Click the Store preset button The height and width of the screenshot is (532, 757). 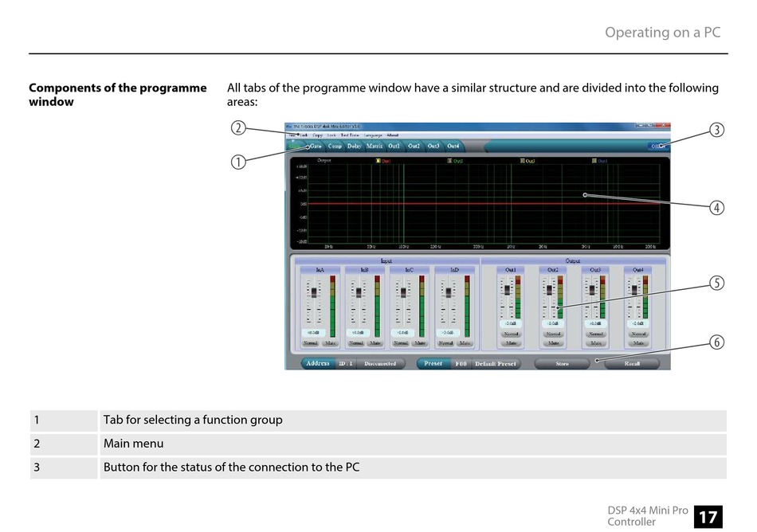[562, 364]
